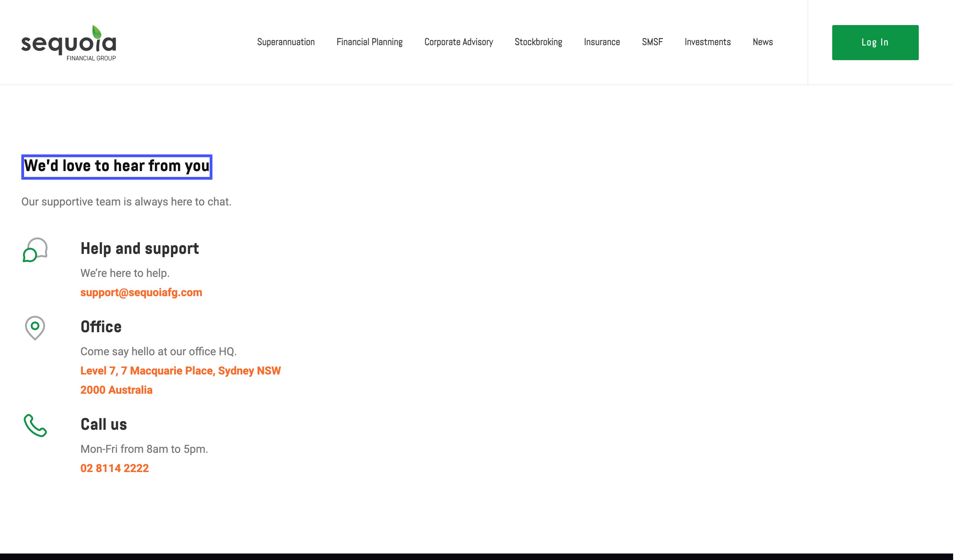
Task: Click the 'We'd love to hear from you' heading
Action: [x=116, y=167]
